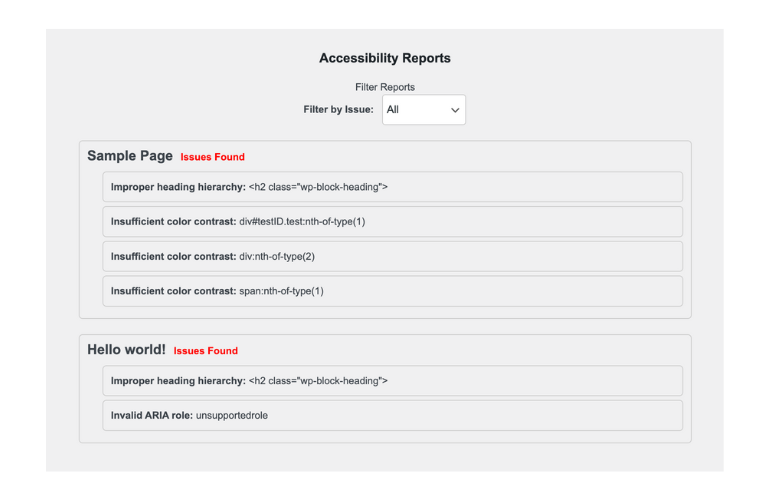This screenshot has height=500, width=770.
Task: Click the 'Invalid ARIA role:' bold label
Action: (x=152, y=415)
